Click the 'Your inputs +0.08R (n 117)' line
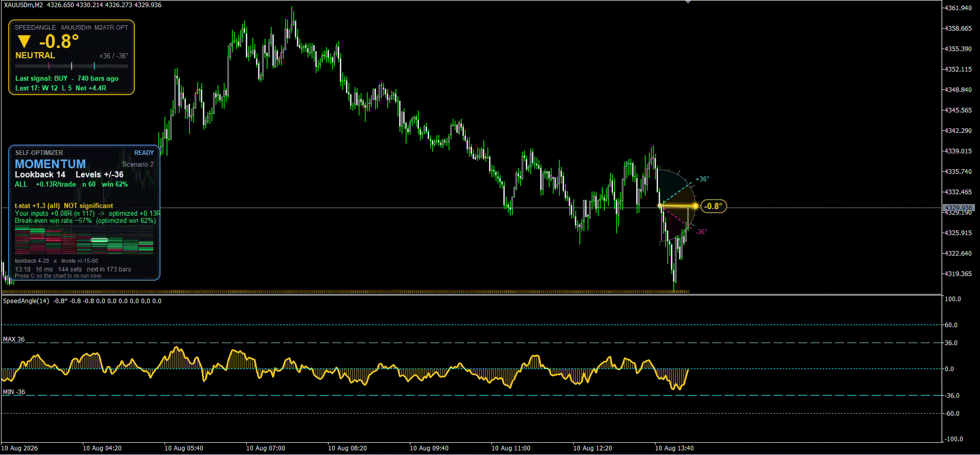This screenshot has height=455, width=980. [87, 213]
